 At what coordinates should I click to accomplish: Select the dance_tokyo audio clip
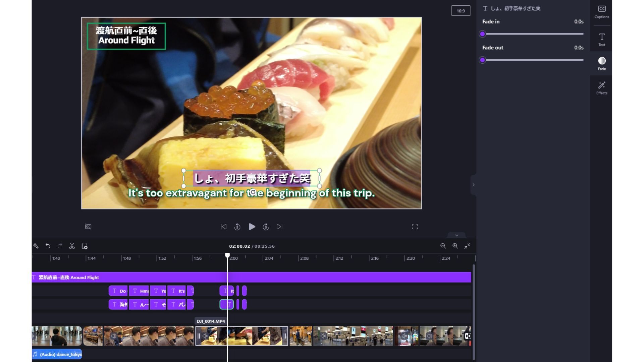click(x=57, y=354)
